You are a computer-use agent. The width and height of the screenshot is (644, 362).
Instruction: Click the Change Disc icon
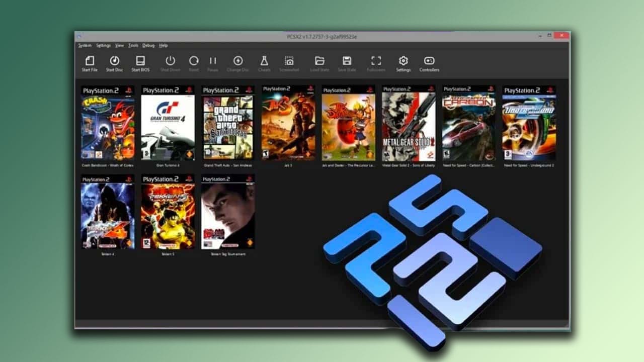[x=238, y=61]
